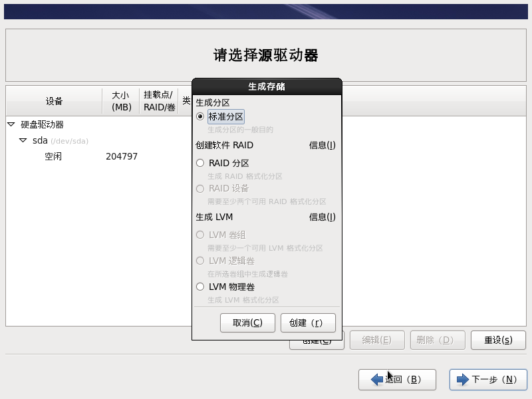The width and height of the screenshot is (532, 399).
Task: Click the 生成分区的一般目的 description text
Action: click(240, 130)
